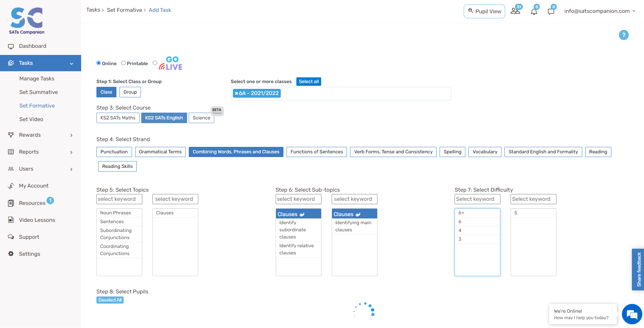Choose the Subordinating Conjunctions topic
The height and width of the screenshot is (328, 644).
point(119,234)
